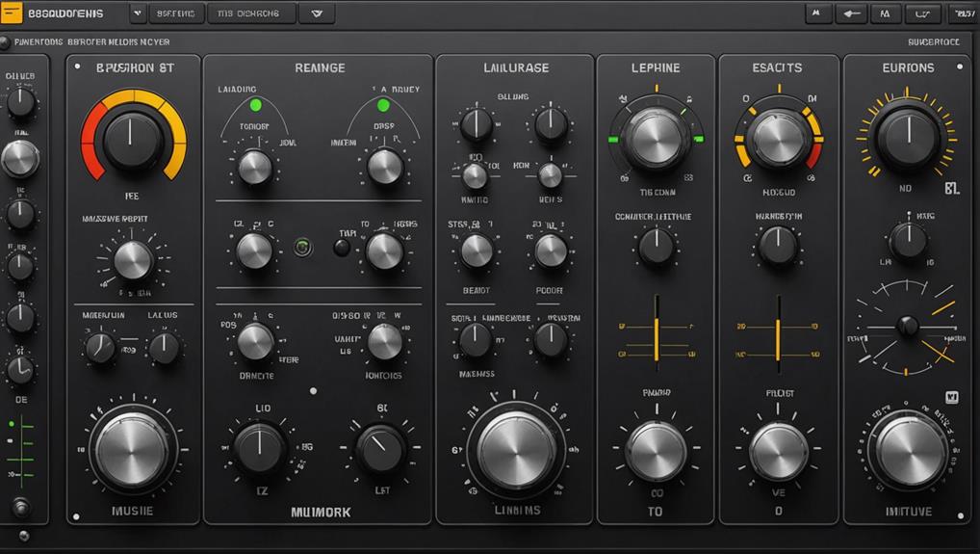Screen dimensions: 980x554
Task: Click the radial meter center knob in EURIONS
Action: click(x=907, y=325)
